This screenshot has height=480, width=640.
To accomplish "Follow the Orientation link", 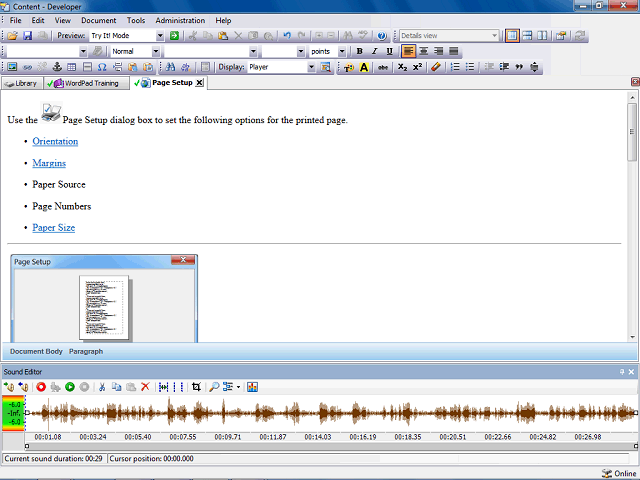I will click(55, 141).
